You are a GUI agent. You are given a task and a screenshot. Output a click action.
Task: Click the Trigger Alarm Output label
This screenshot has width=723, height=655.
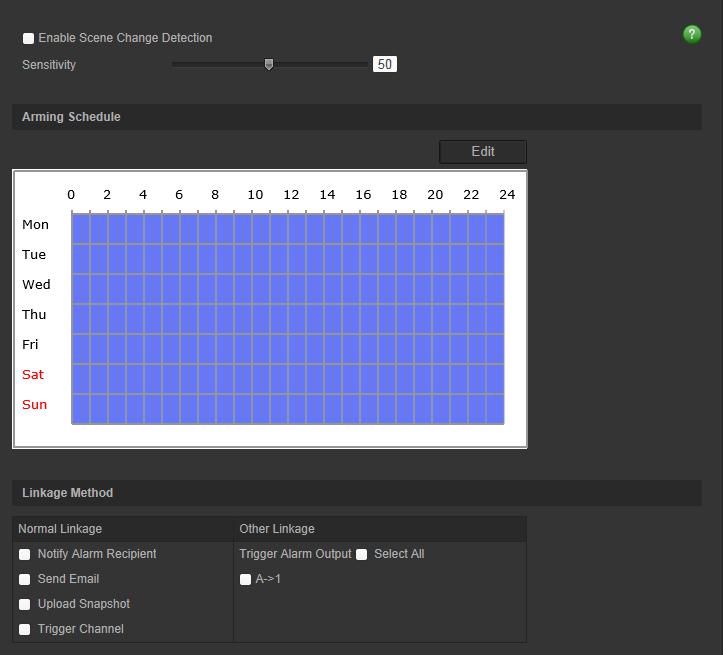pyautogui.click(x=295, y=554)
